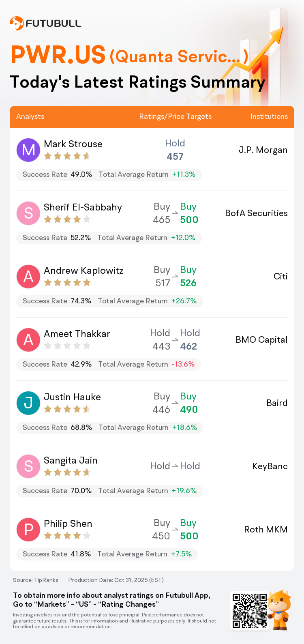Click the Futubull logo icon
The height and width of the screenshot is (644, 304).
pos(17,23)
